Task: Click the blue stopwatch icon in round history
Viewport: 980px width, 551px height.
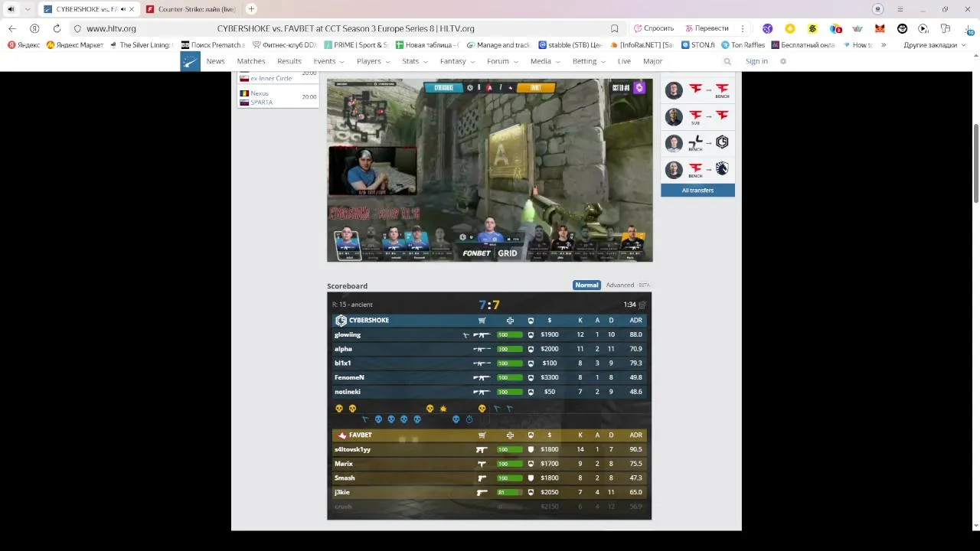Action: click(469, 419)
